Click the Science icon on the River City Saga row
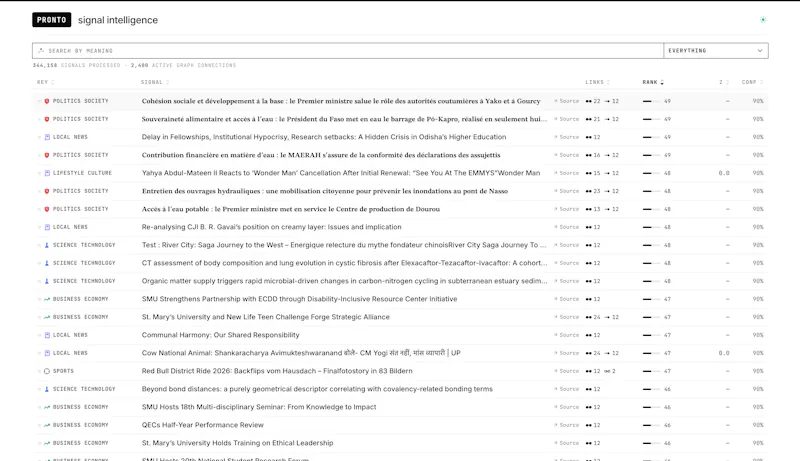Image resolution: width=800 pixels, height=461 pixels. pos(47,245)
